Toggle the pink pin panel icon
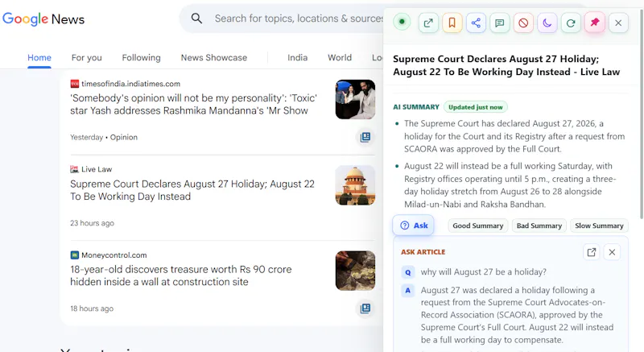 (x=595, y=23)
